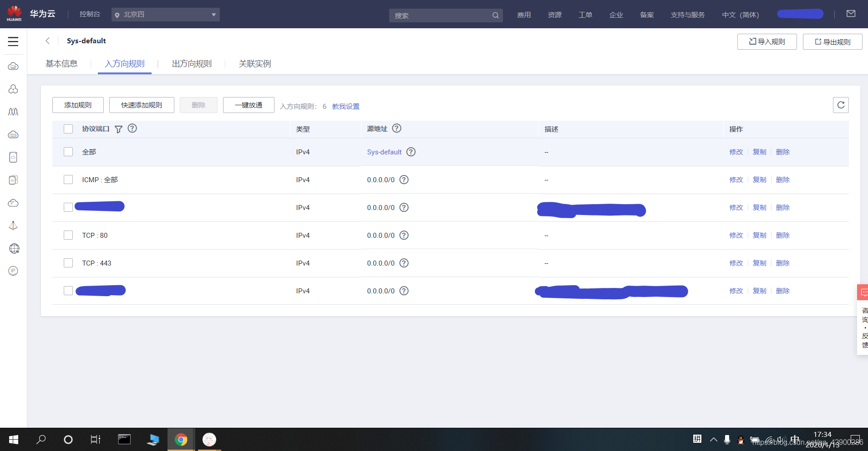The width and height of the screenshot is (868, 451).
Task: Switch to 出方向规则 tab
Action: point(192,64)
